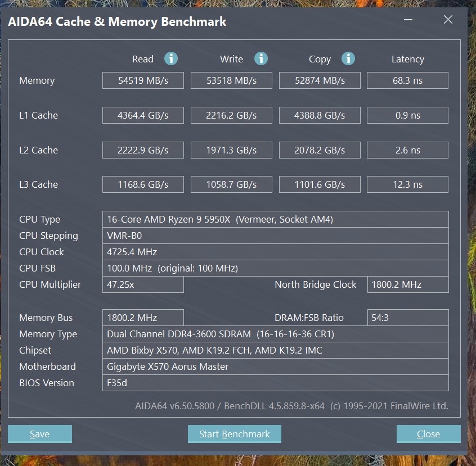This screenshot has width=476, height=466.
Task: Select Memory write value 53518 MB/s
Action: pos(231,80)
